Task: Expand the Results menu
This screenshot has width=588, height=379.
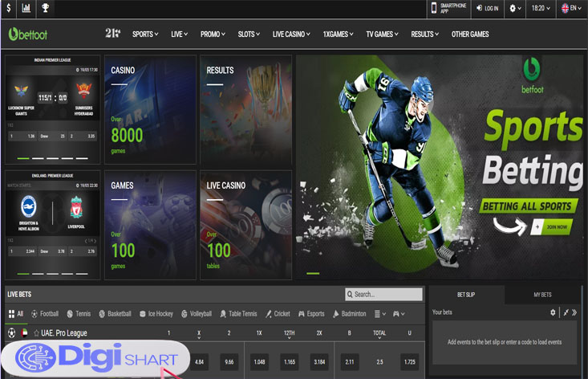Action: tap(424, 35)
